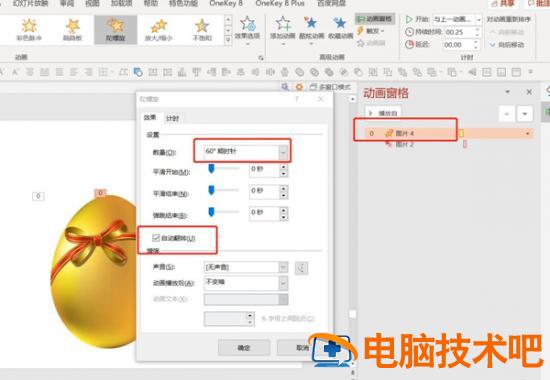Click the golden egg image on the slide

click(x=94, y=272)
